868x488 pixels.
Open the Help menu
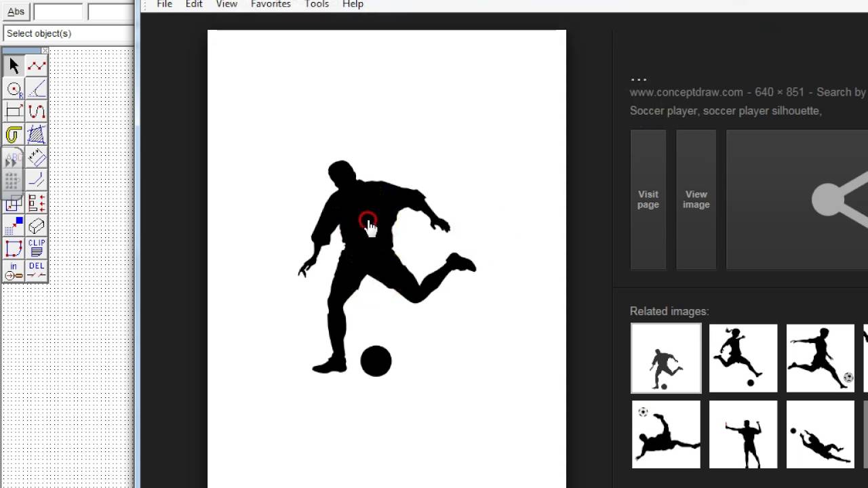coord(353,4)
